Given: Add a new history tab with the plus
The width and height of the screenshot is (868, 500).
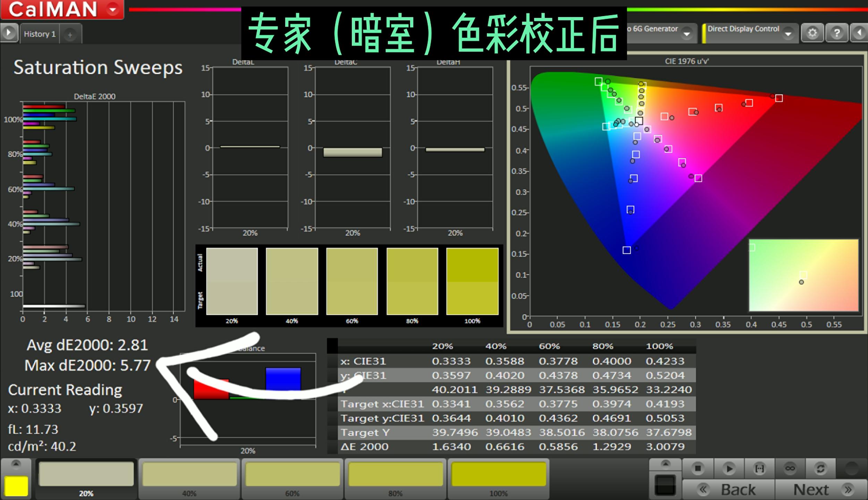Looking at the screenshot, I should click(x=70, y=35).
